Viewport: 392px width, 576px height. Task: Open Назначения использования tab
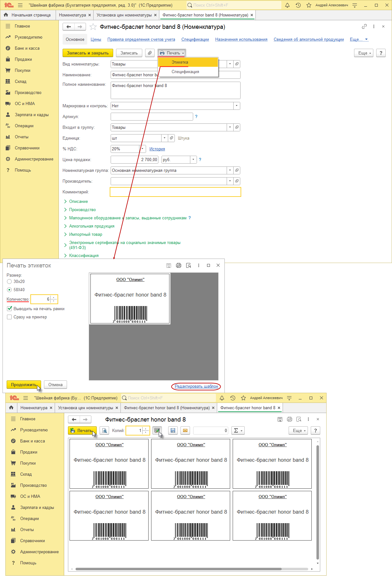[241, 39]
